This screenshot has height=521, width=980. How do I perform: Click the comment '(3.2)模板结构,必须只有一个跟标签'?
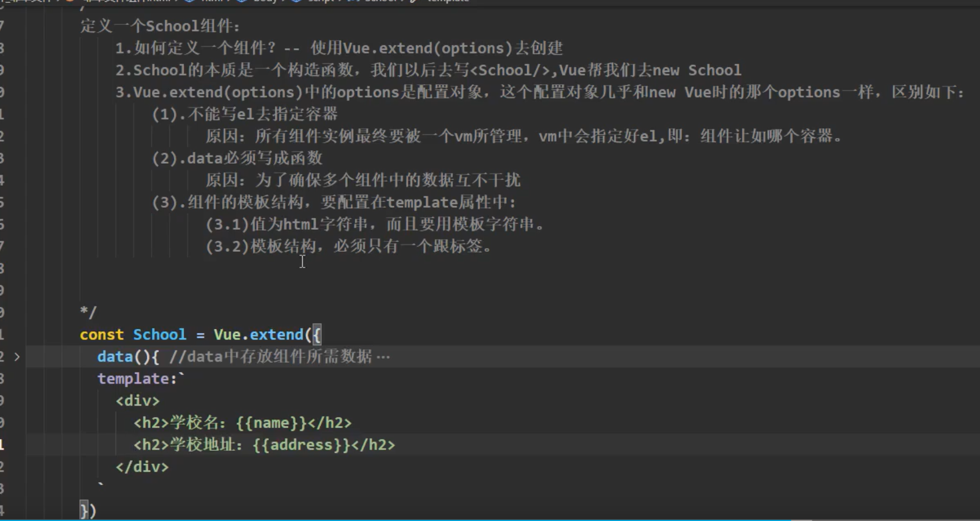tap(349, 247)
